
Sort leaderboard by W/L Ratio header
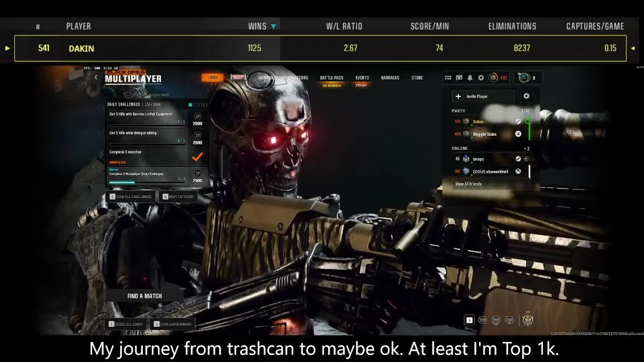pos(344,27)
